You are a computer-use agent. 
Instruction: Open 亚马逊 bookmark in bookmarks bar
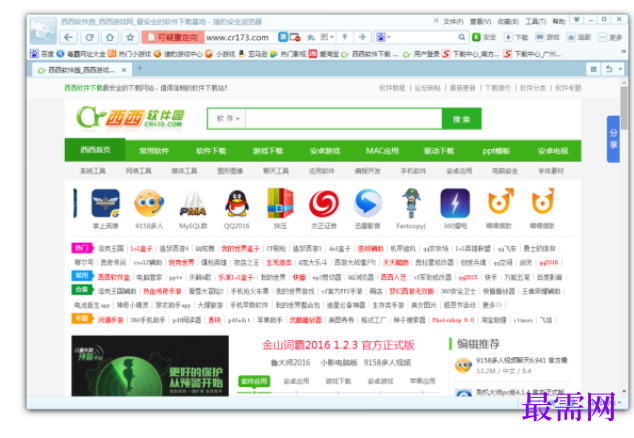tap(253, 53)
